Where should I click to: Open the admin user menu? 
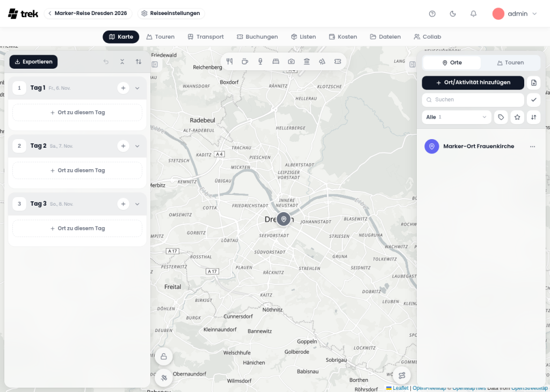click(x=515, y=13)
